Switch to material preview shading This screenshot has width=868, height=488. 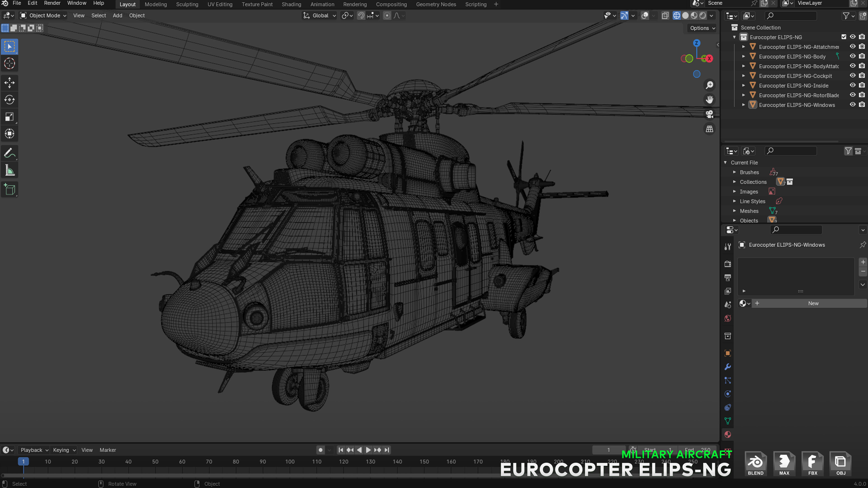(694, 16)
